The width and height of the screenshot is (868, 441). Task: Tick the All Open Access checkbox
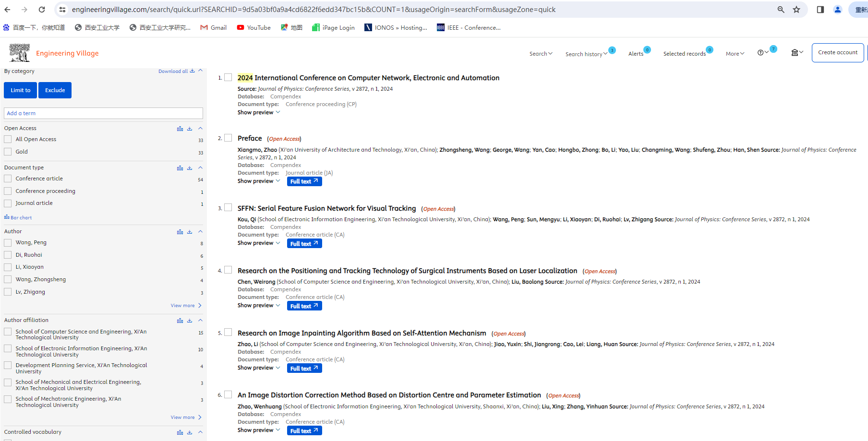(x=8, y=140)
